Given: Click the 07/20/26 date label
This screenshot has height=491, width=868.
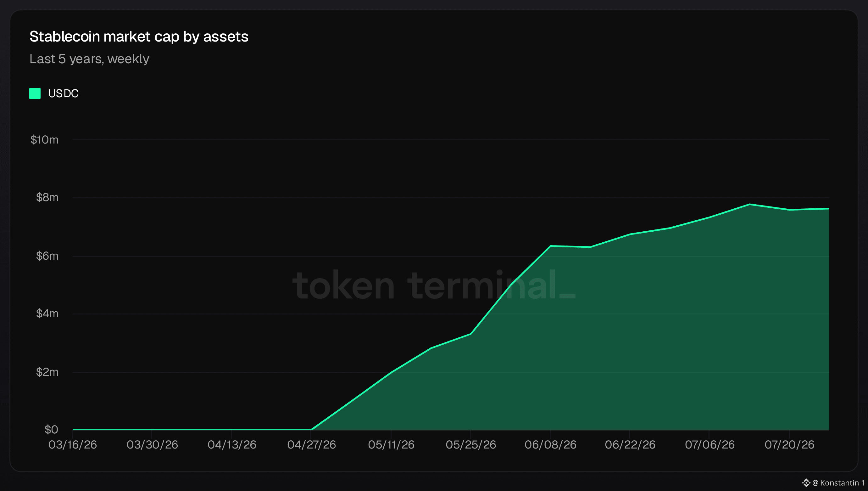Looking at the screenshot, I should [789, 445].
